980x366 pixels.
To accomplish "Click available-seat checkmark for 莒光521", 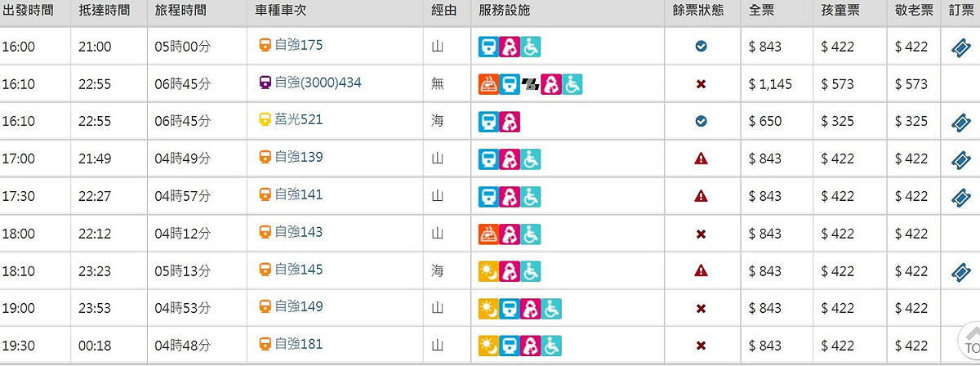I will tap(701, 122).
